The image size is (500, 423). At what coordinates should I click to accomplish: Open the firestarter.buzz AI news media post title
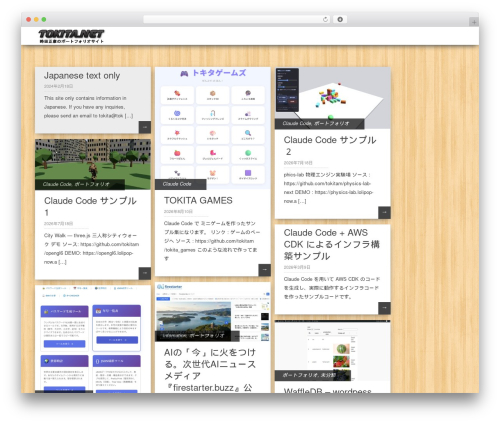[x=210, y=370]
